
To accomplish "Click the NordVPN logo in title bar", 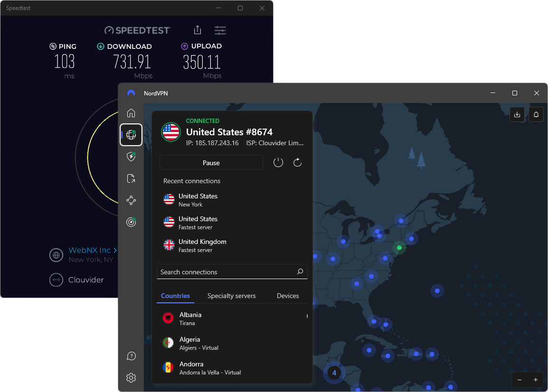I will point(131,93).
